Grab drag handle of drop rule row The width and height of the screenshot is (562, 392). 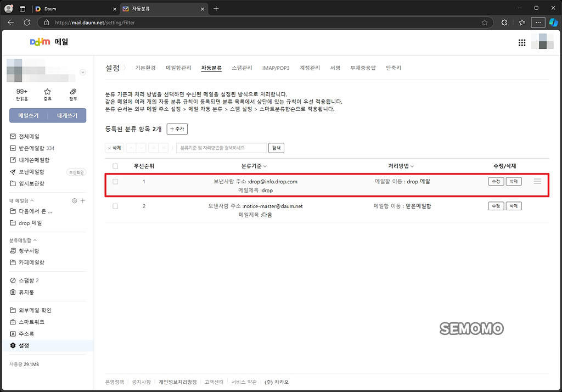pyautogui.click(x=537, y=182)
